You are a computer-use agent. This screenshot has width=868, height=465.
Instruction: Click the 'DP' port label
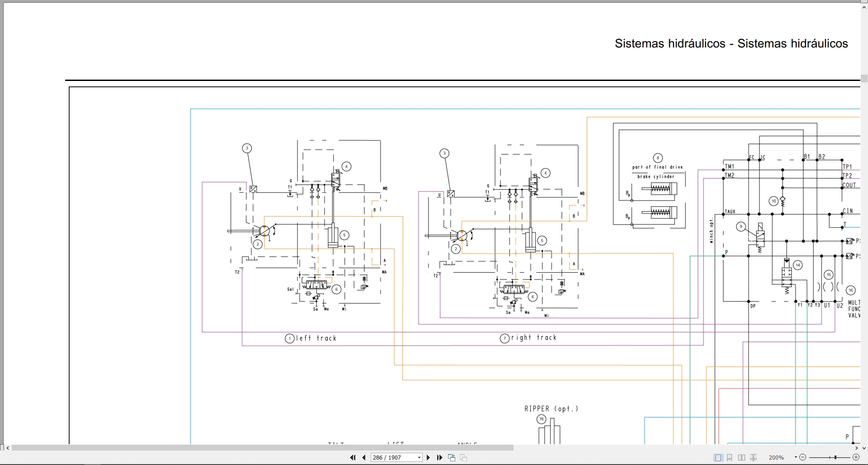[x=753, y=306]
